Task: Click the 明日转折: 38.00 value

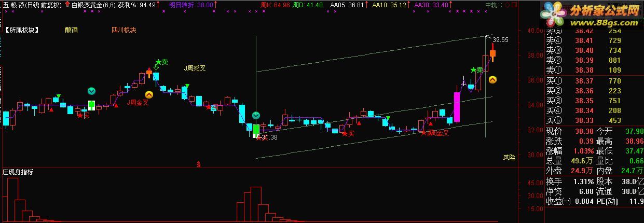Action: [191, 5]
